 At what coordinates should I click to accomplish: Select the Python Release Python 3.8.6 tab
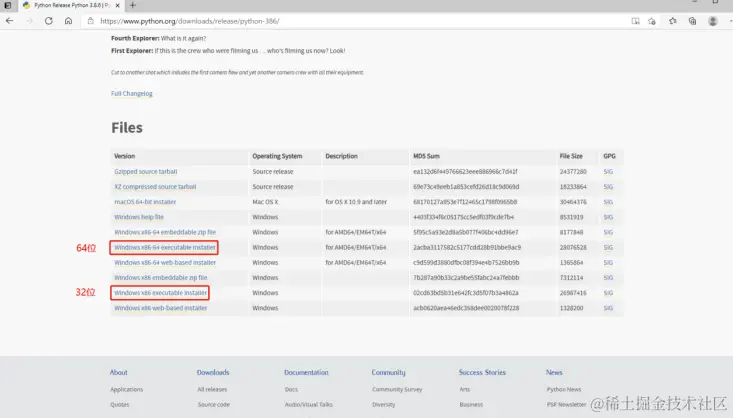pos(70,6)
